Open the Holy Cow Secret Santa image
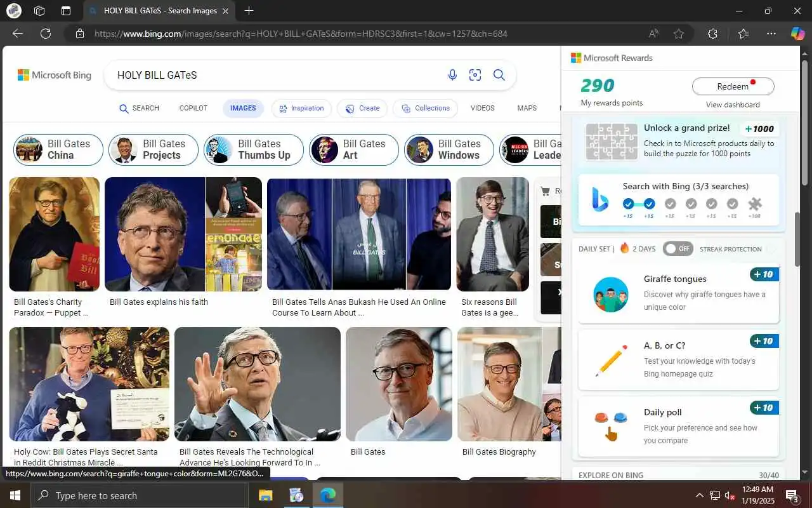The image size is (812, 508). pyautogui.click(x=89, y=384)
